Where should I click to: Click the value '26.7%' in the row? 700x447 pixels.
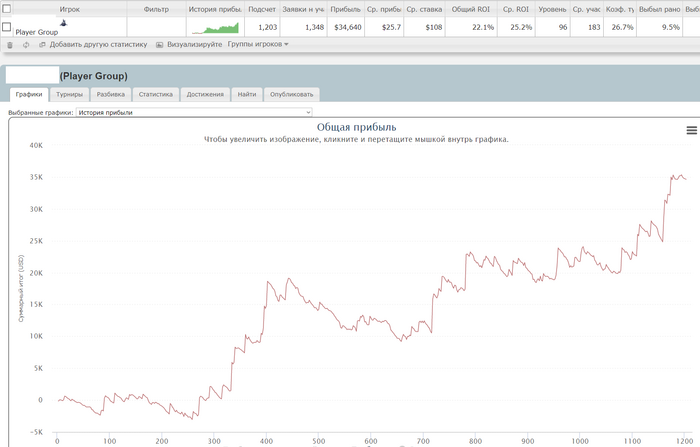622,27
